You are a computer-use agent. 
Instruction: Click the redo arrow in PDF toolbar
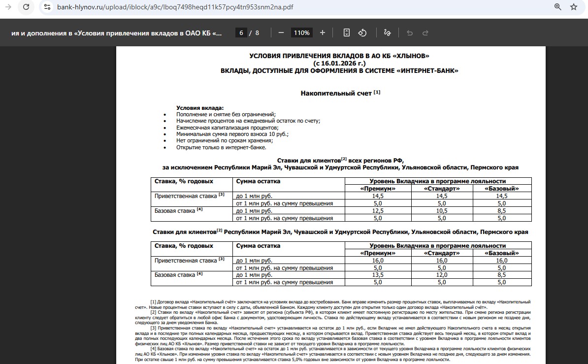425,33
